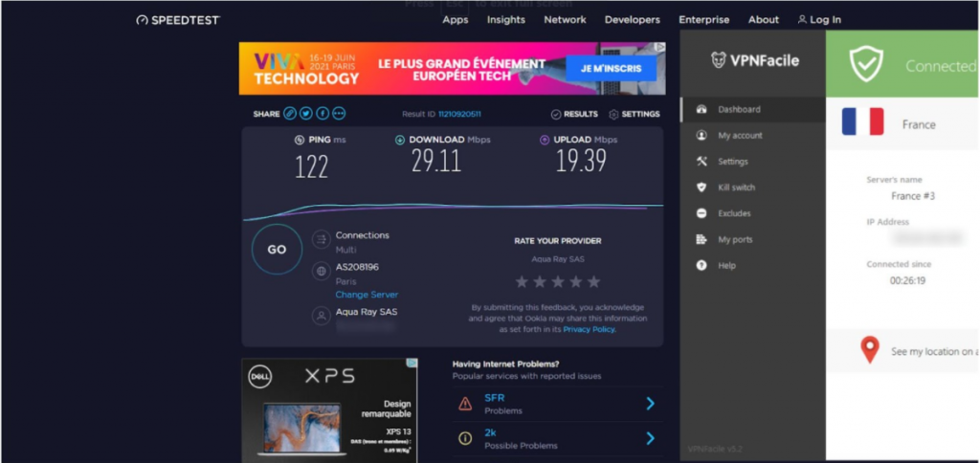Viewport: 980px width, 463px height.
Task: Click the ping value 122
Action: point(311,166)
